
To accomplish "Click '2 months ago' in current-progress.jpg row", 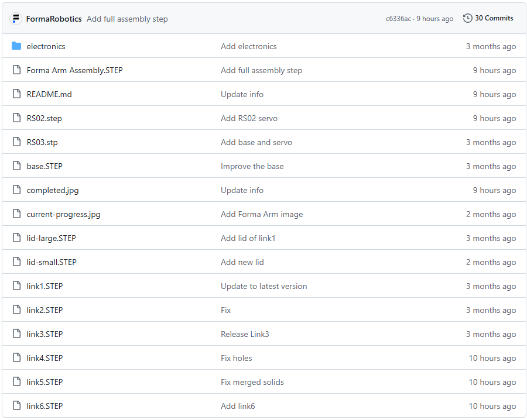I will [x=491, y=214].
